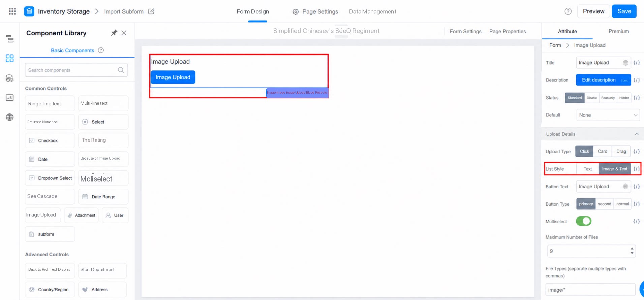Open the outline tree sidebar icon
The image size is (644, 300).
point(10,39)
